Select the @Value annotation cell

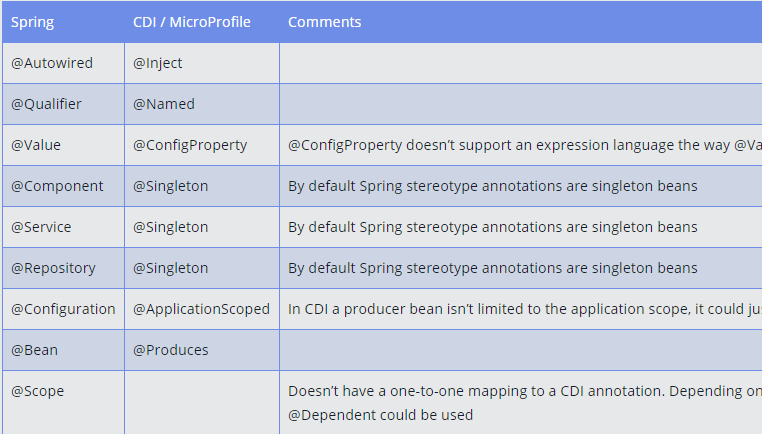64,145
